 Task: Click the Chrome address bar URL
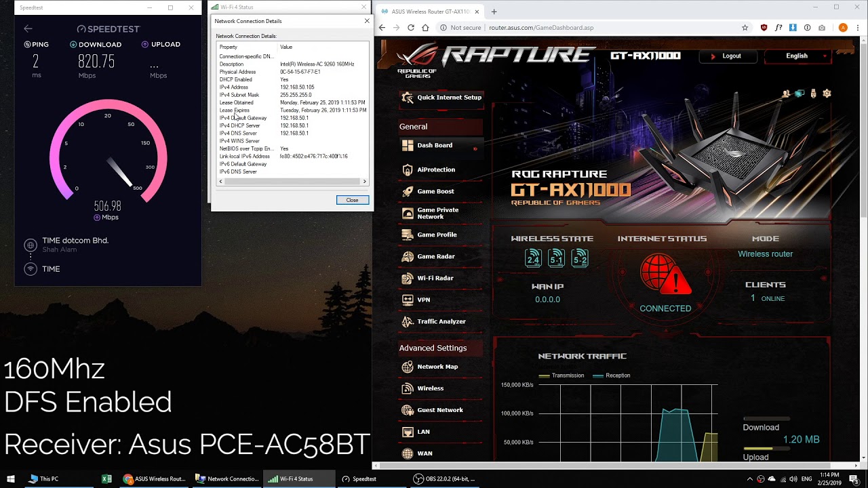coord(541,28)
